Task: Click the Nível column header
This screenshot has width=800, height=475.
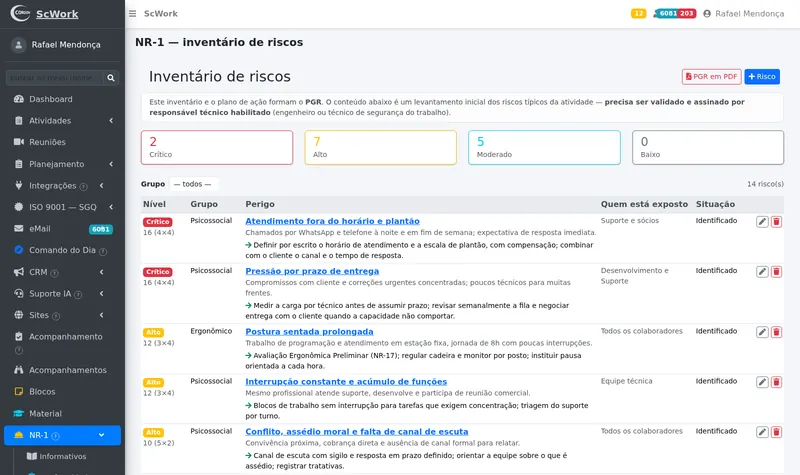Action: coord(154,204)
